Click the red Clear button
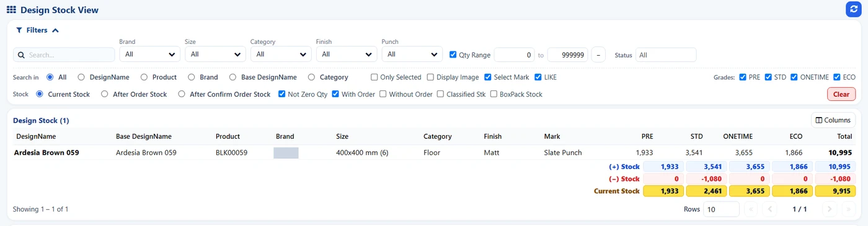 tap(841, 94)
